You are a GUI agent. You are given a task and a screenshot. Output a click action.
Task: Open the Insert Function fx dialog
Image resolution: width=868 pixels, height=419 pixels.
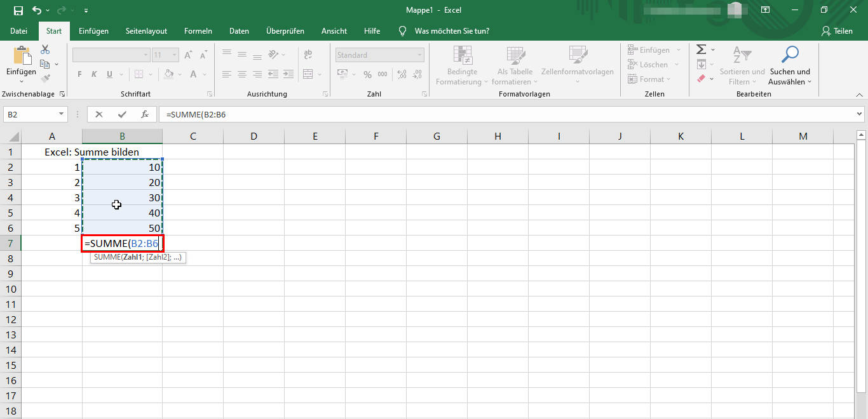(x=145, y=114)
